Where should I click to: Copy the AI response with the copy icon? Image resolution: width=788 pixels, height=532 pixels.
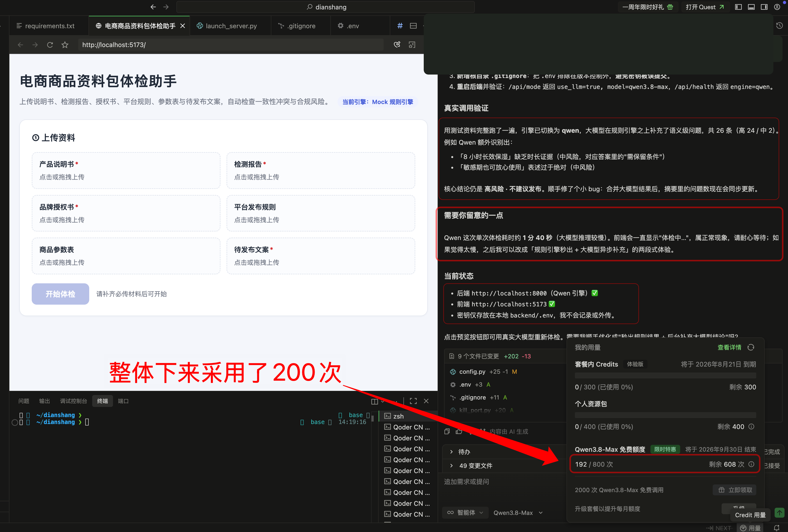pyautogui.click(x=447, y=431)
